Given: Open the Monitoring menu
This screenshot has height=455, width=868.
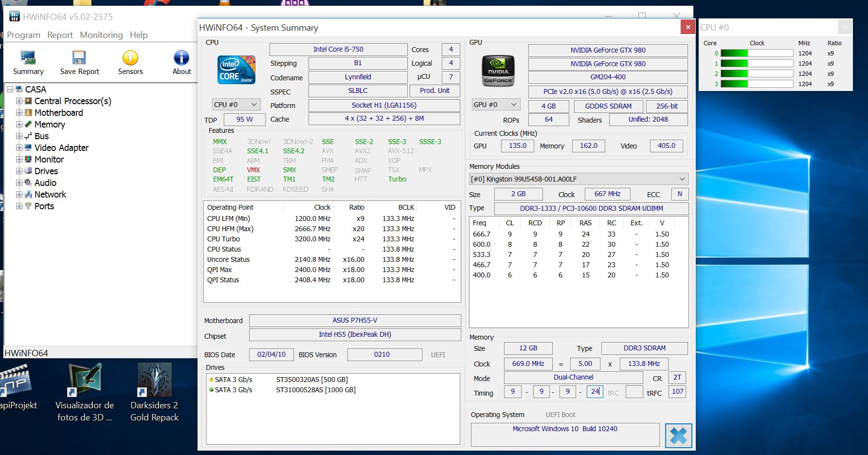Looking at the screenshot, I should 101,35.
